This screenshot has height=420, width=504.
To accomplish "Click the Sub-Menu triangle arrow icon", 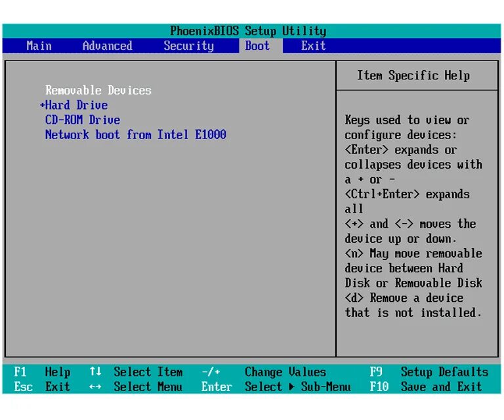I will click(291, 387).
